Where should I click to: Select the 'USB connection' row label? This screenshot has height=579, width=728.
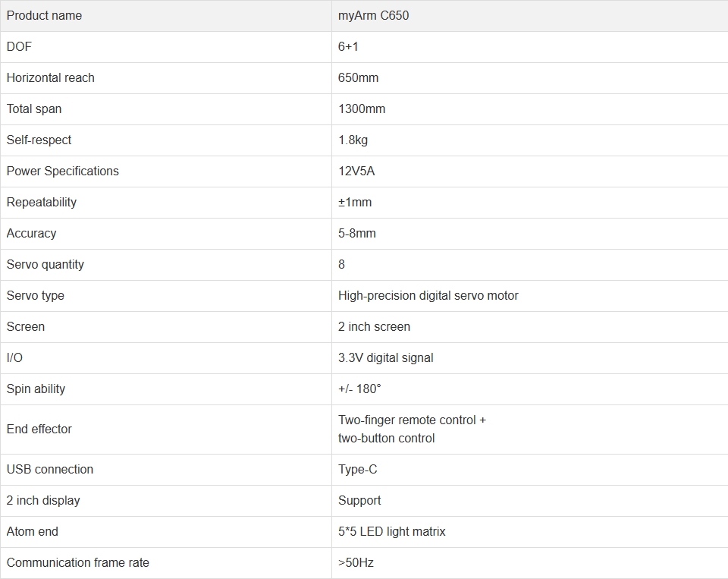click(50, 470)
